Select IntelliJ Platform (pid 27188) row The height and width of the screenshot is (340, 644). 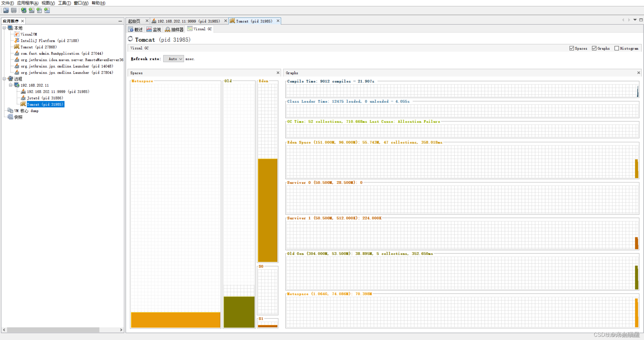click(x=50, y=40)
